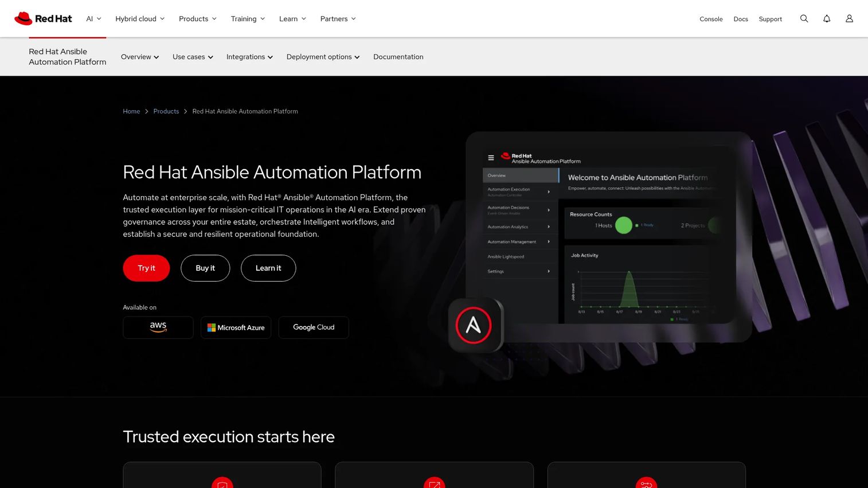The height and width of the screenshot is (488, 868).
Task: Click the red shield icon on first card
Action: coord(222,482)
